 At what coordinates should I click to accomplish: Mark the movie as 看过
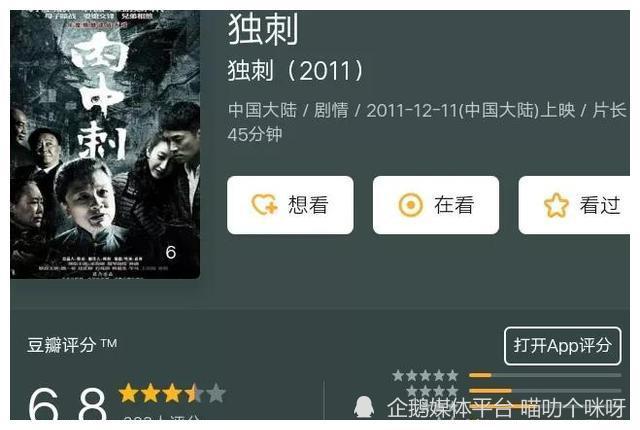[x=574, y=205]
